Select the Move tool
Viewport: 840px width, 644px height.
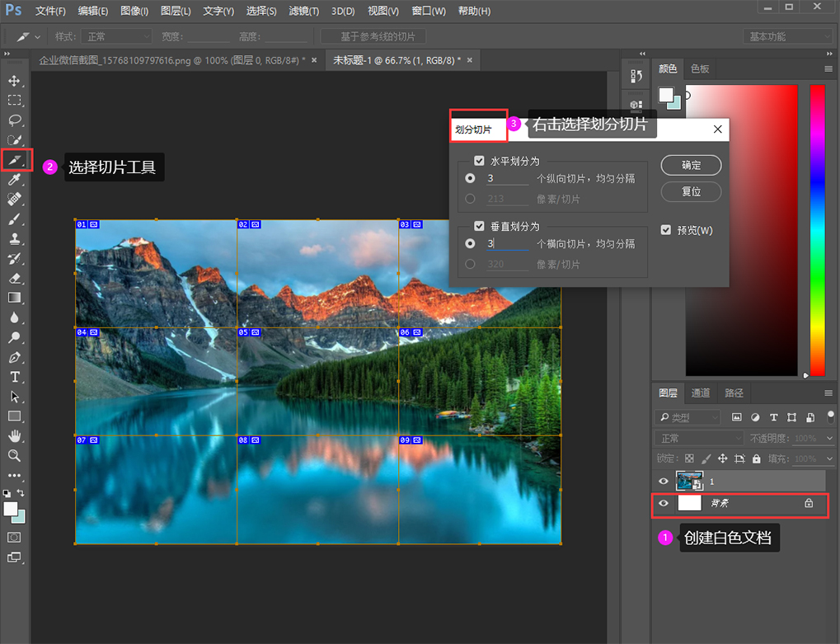click(15, 81)
